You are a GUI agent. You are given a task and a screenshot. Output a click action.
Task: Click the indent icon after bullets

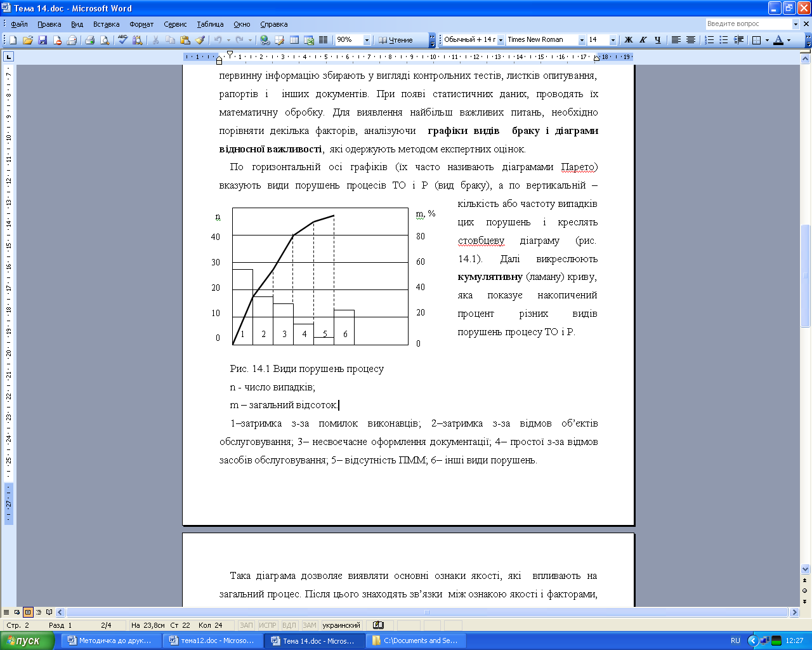pyautogui.click(x=739, y=40)
